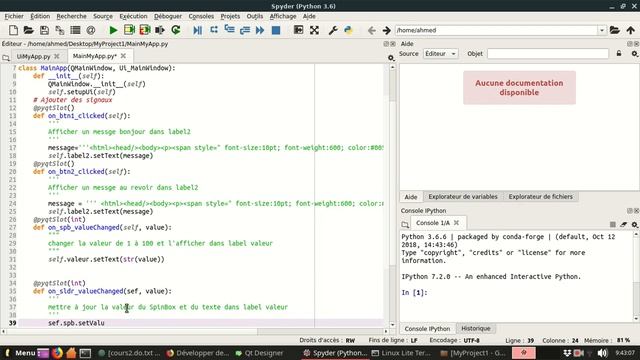Open the Aide menu in the menu bar
Image resolution: width=640 pixels, height=360 pixels.
[x=309, y=16]
